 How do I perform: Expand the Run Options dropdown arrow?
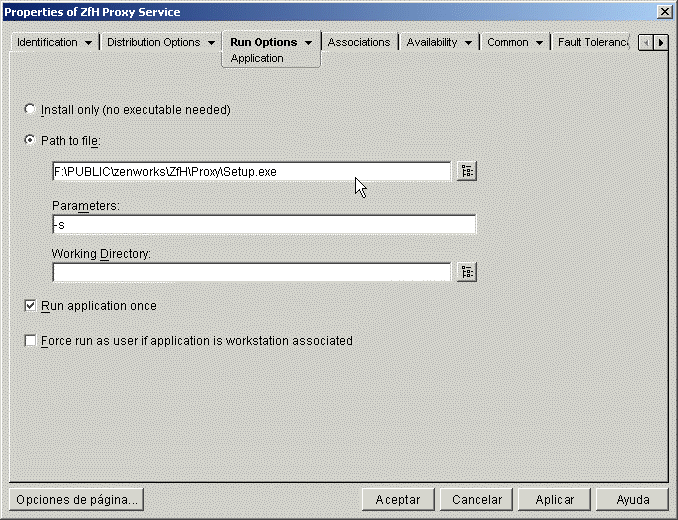pos(309,43)
